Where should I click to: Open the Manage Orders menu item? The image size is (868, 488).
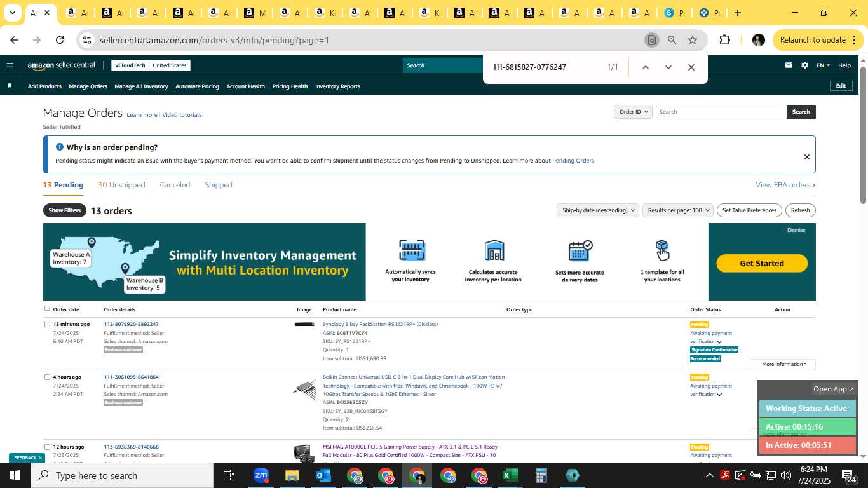click(88, 86)
